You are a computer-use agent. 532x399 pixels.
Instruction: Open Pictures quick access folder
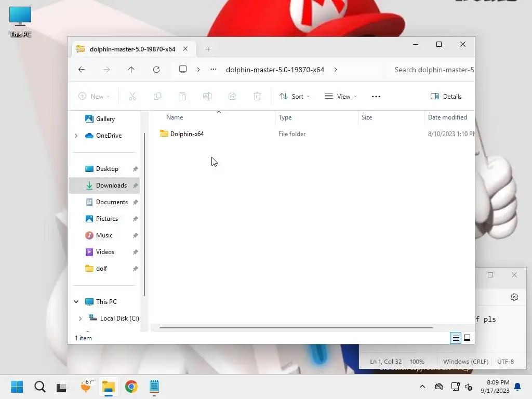(107, 219)
